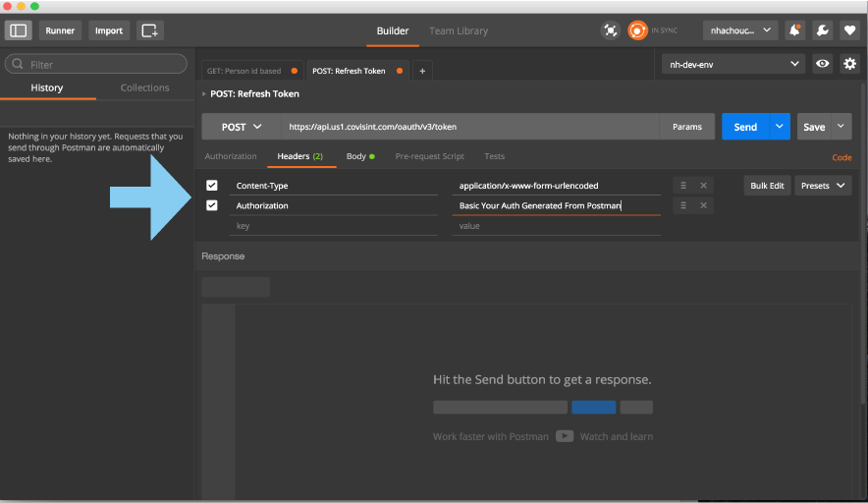Click the request URL input field
This screenshot has width=868, height=503.
coord(467,127)
